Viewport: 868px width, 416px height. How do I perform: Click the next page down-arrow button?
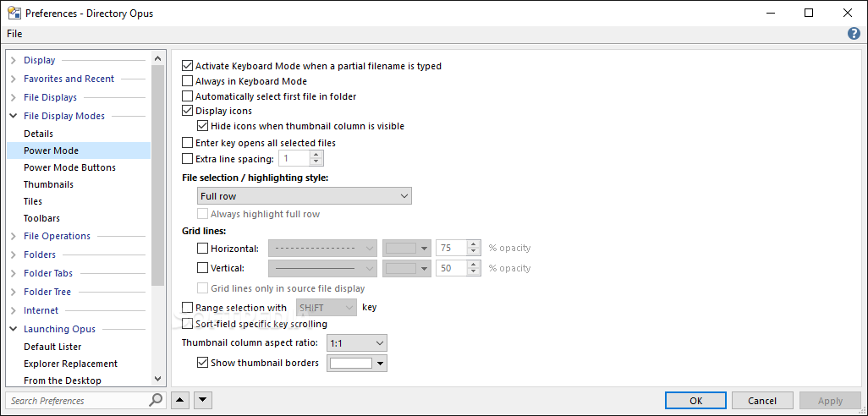(x=202, y=400)
